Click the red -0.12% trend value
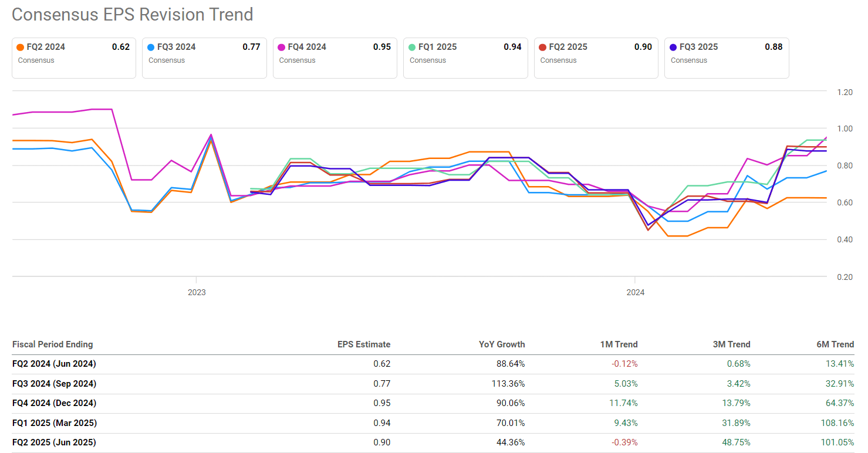The height and width of the screenshot is (453, 868). pyautogui.click(x=620, y=364)
